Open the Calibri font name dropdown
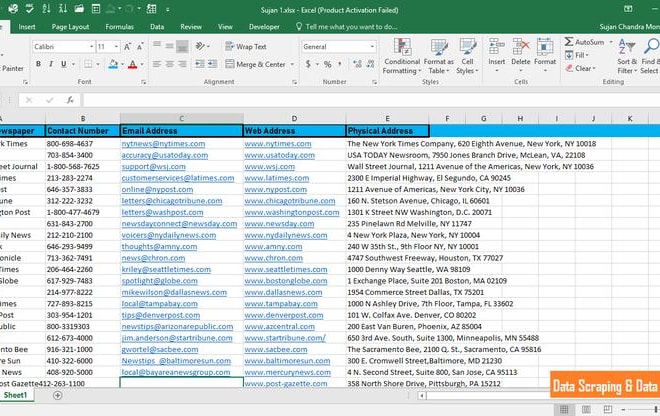660x416 pixels. point(91,47)
